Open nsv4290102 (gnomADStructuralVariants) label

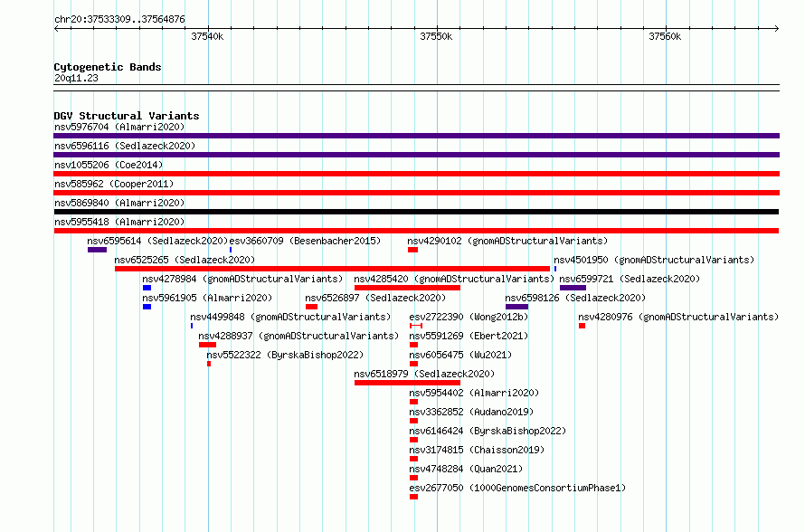point(507,241)
